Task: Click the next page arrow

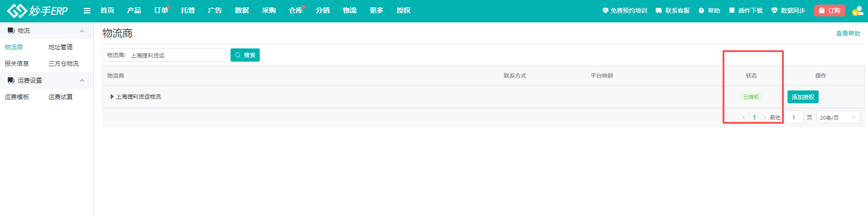Action: 765,117
